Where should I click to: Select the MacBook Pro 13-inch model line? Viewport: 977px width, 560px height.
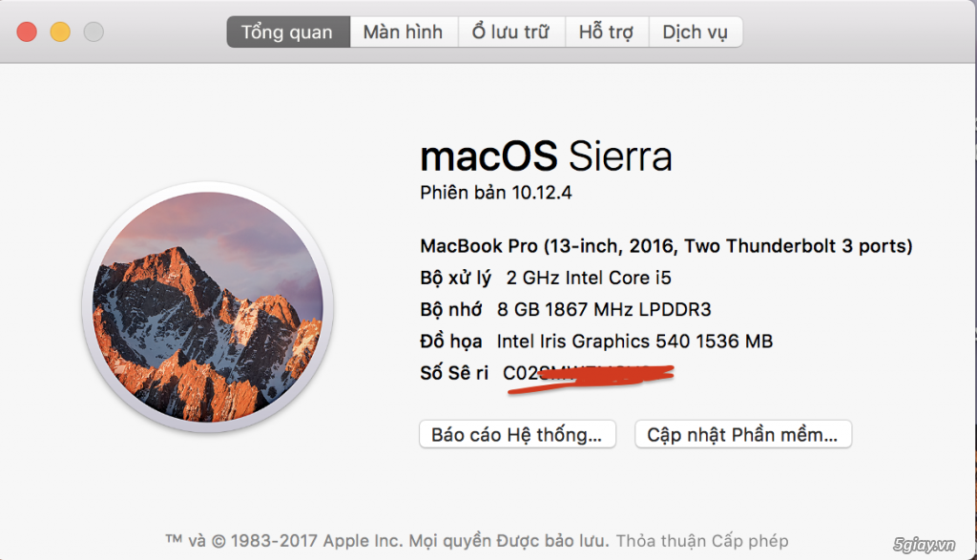pyautogui.click(x=666, y=246)
